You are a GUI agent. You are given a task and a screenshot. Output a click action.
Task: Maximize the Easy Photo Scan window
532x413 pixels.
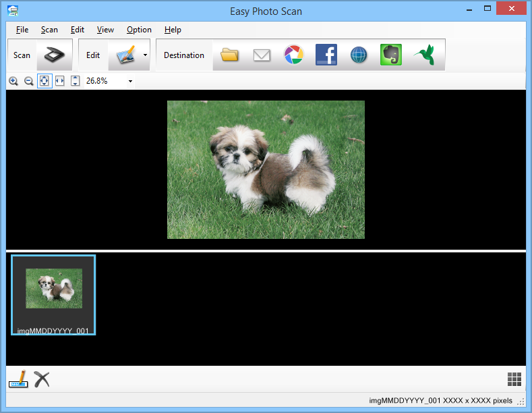(487, 9)
